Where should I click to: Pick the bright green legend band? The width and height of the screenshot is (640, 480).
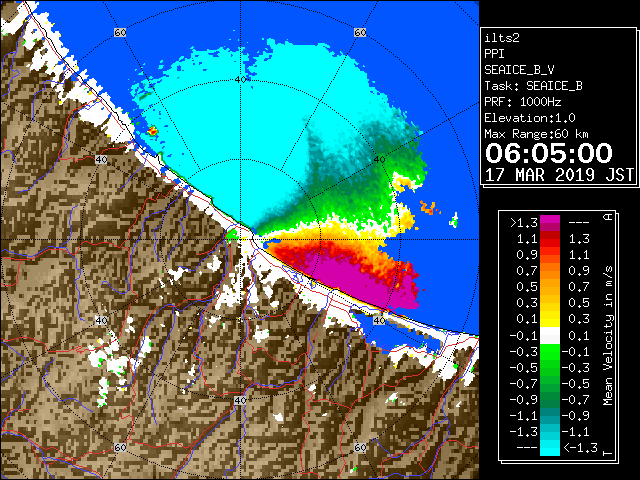pyautogui.click(x=550, y=352)
